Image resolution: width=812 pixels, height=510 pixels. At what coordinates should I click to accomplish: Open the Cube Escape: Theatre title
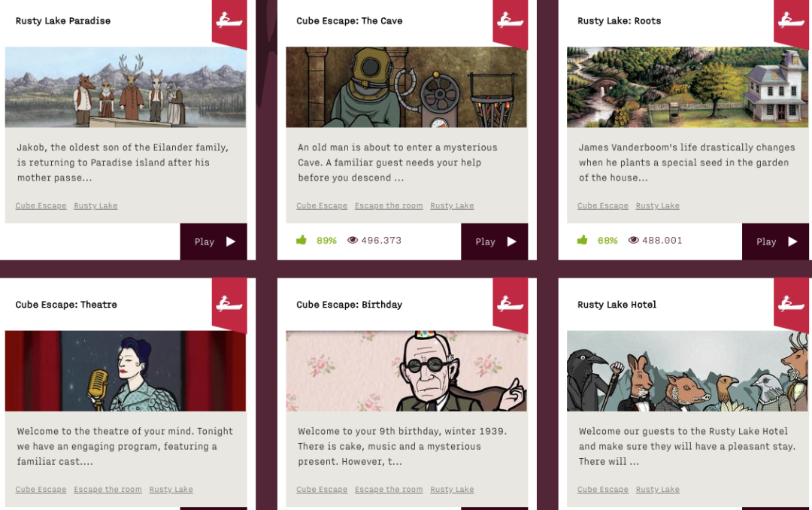click(66, 305)
